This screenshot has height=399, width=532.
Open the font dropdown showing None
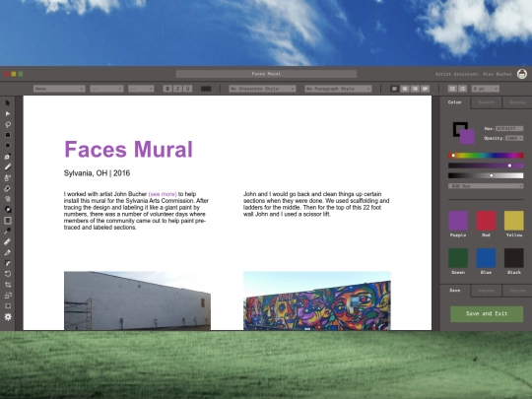(x=59, y=89)
